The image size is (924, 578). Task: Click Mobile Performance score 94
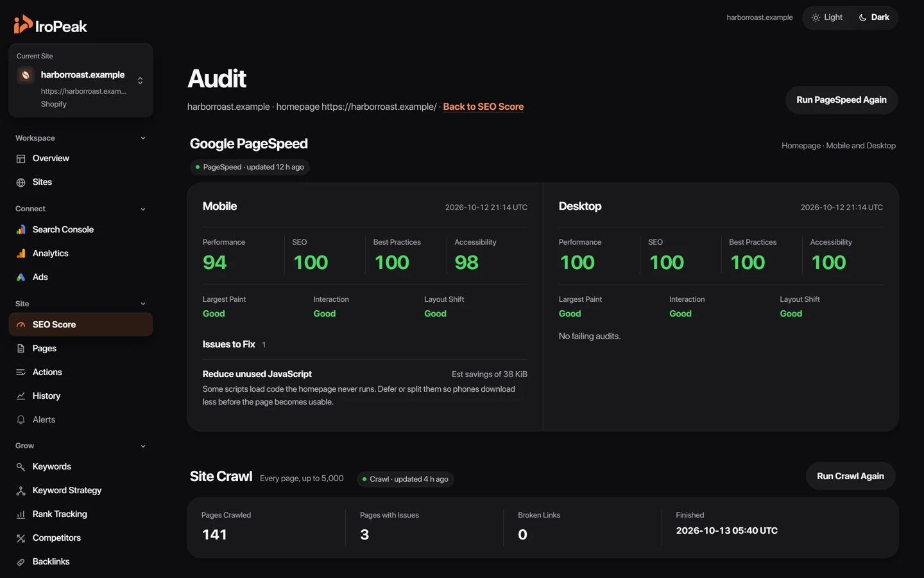(215, 263)
